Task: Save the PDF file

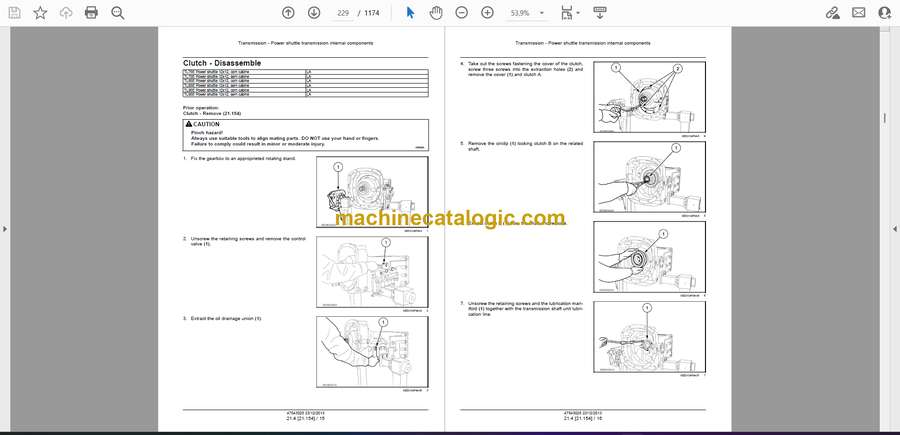Action: tap(14, 13)
